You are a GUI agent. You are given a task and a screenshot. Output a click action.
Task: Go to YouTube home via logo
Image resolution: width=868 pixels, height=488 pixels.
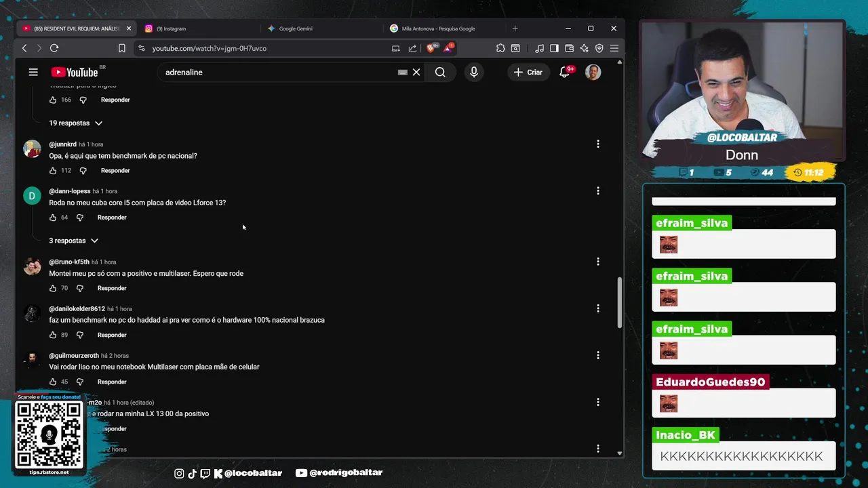[75, 72]
